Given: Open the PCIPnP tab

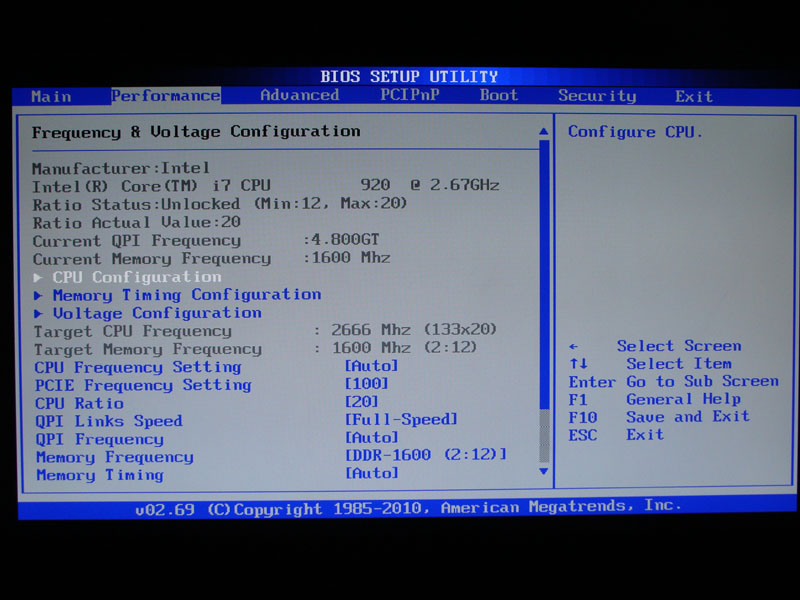Looking at the screenshot, I should click(x=410, y=95).
